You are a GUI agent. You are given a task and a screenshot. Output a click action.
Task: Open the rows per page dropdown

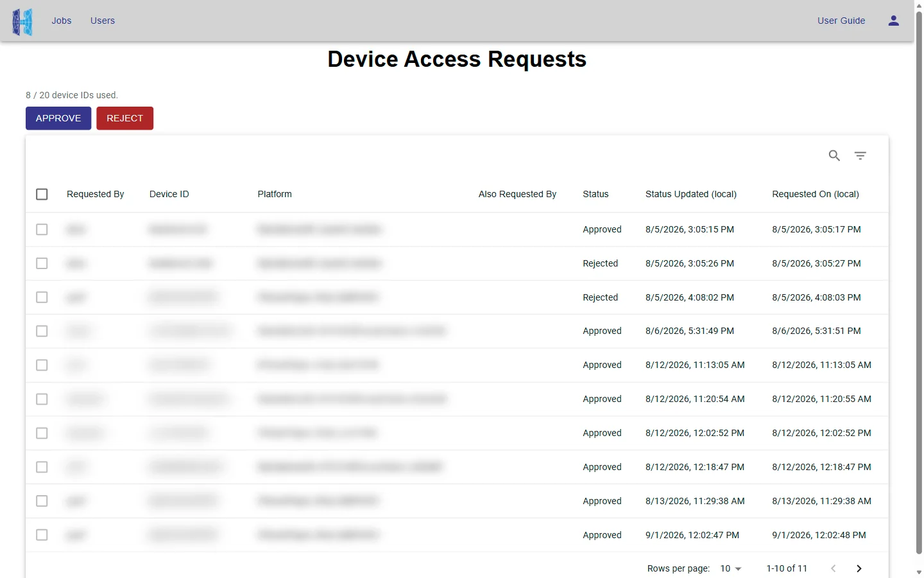(x=731, y=568)
